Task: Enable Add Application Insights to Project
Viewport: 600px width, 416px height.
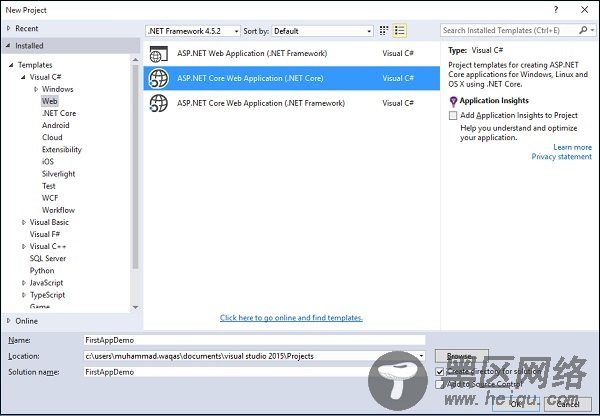Action: pyautogui.click(x=453, y=115)
